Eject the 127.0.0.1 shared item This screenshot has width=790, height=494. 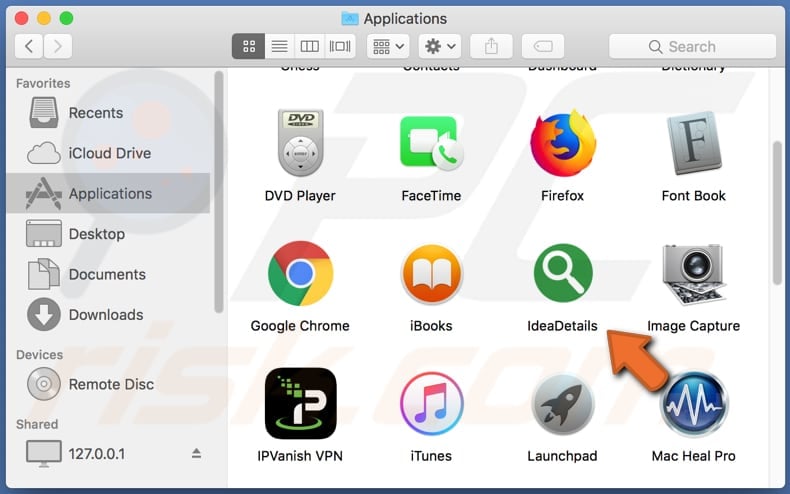click(196, 454)
